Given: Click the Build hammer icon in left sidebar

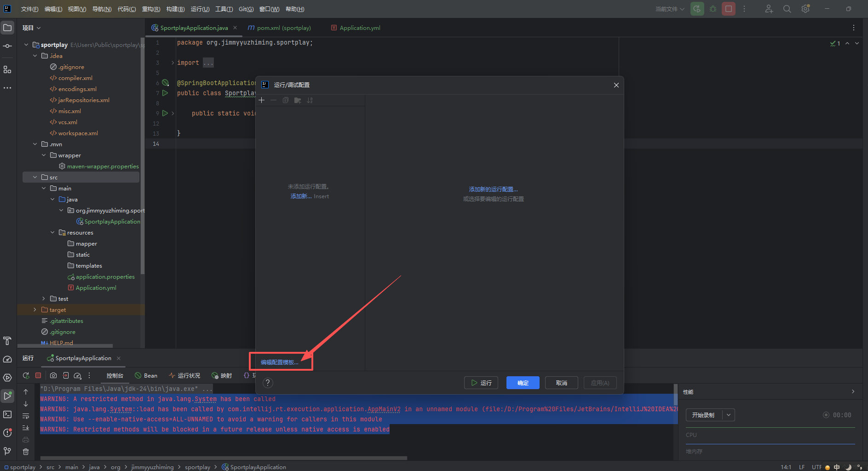Looking at the screenshot, I should [x=7, y=340].
